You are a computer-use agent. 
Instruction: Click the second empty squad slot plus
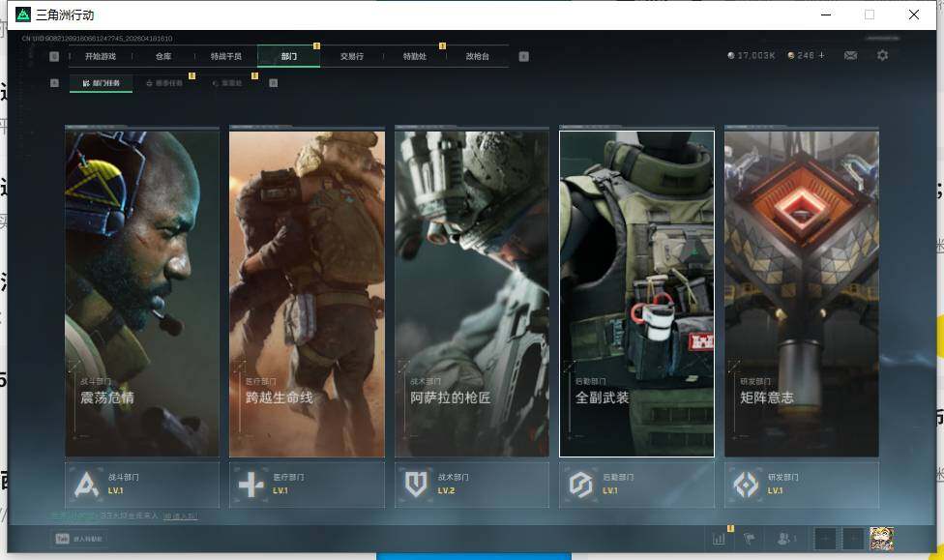[853, 539]
